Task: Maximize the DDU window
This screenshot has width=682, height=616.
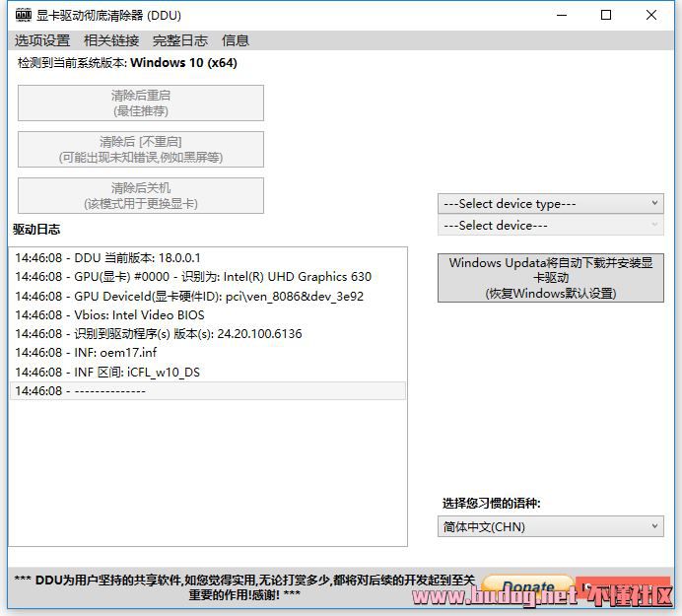Action: click(x=606, y=15)
